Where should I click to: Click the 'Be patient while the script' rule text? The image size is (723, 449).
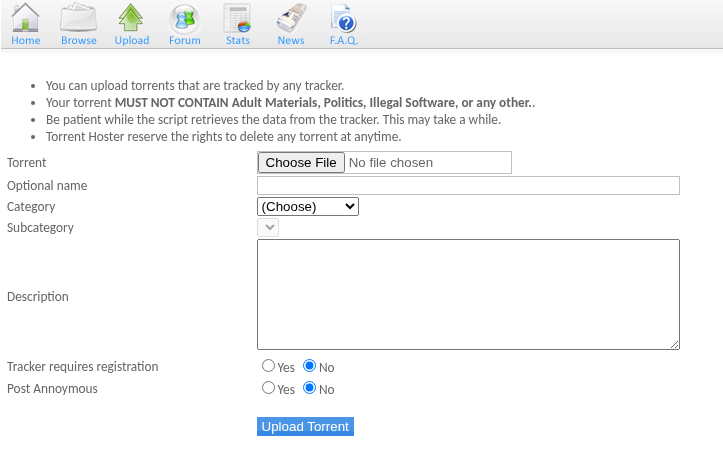[x=273, y=120]
